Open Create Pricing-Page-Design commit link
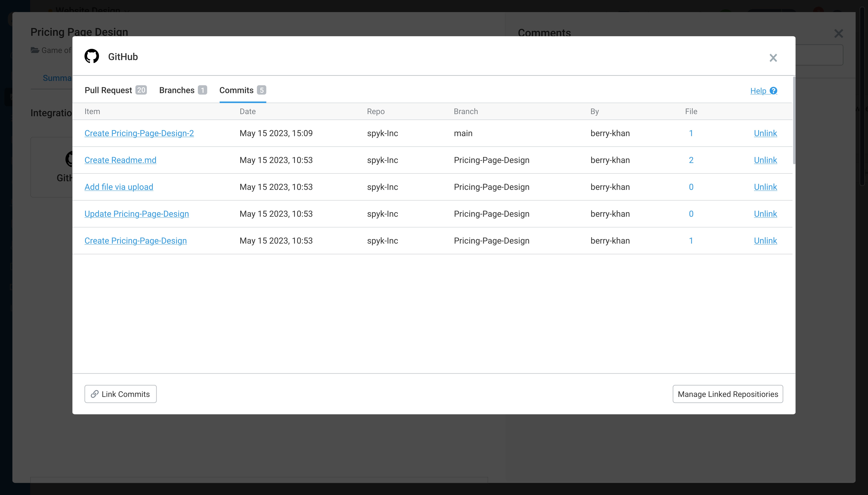Viewport: 868px width, 495px height. (136, 241)
